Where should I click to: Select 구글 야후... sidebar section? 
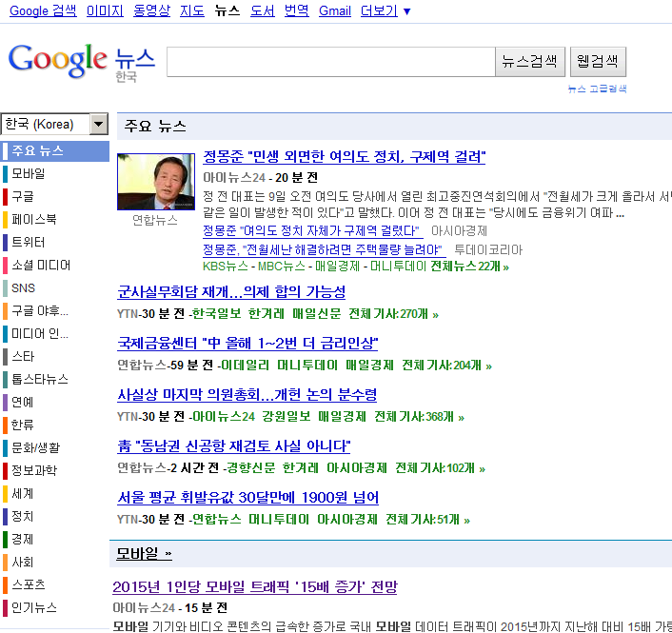[40, 310]
